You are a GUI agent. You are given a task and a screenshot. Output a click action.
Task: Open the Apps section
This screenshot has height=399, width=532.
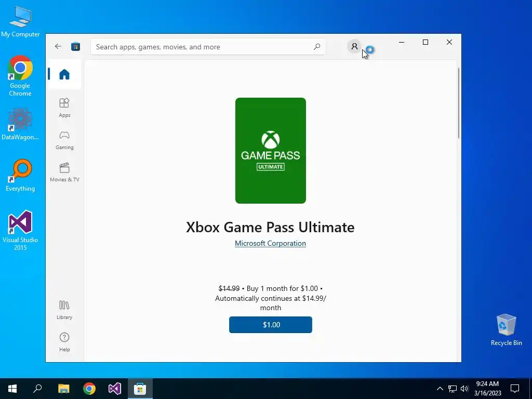click(x=64, y=108)
